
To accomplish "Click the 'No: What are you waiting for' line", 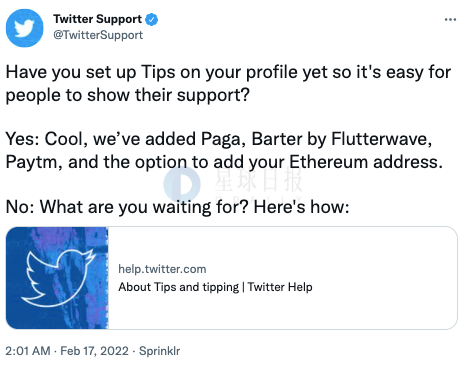I will [x=177, y=207].
